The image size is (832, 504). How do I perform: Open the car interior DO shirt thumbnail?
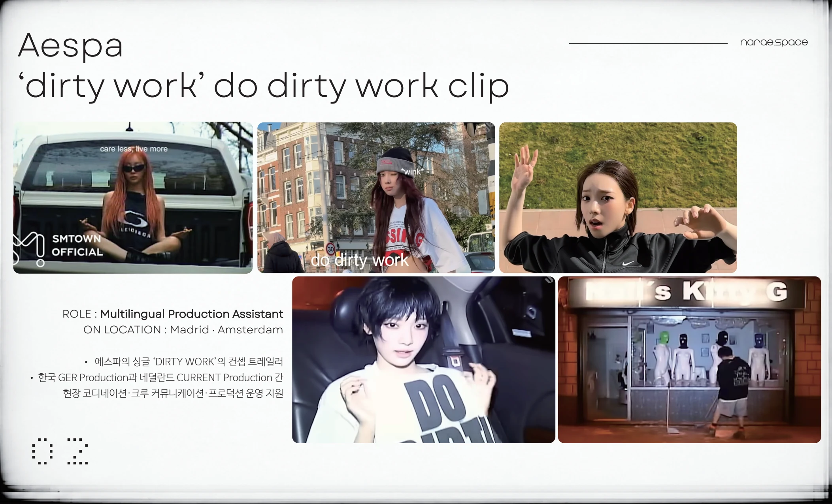click(x=423, y=359)
